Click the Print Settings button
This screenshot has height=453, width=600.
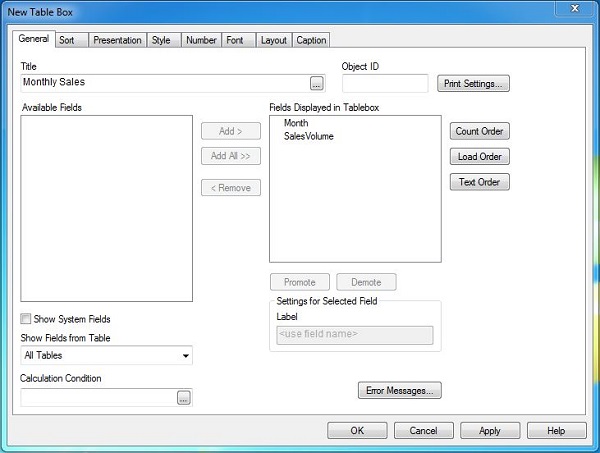475,83
